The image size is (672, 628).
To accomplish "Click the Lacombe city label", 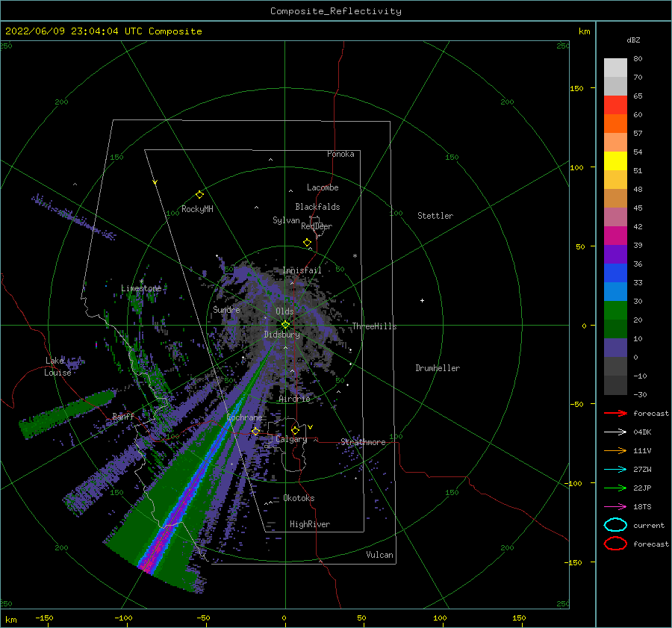I will point(323,187).
